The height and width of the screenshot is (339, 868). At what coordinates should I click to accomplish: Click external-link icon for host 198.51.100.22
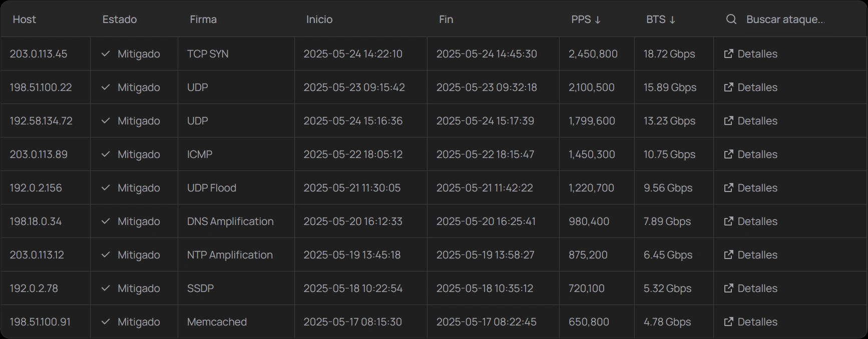click(x=728, y=87)
